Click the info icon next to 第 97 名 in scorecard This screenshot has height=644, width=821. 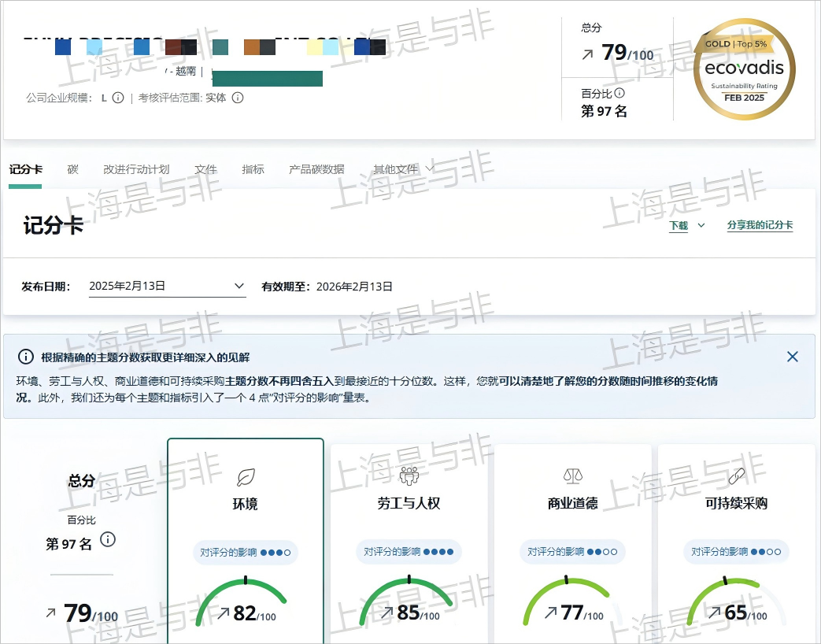(x=108, y=539)
